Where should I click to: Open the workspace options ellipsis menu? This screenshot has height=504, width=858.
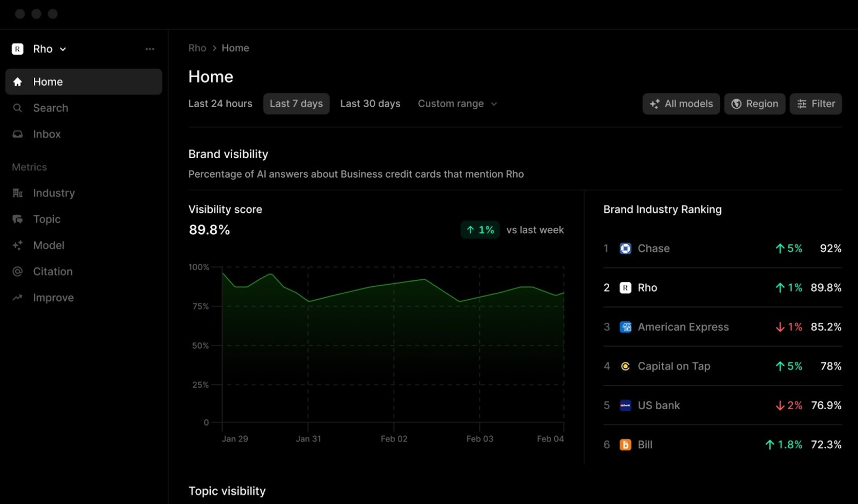tap(150, 48)
